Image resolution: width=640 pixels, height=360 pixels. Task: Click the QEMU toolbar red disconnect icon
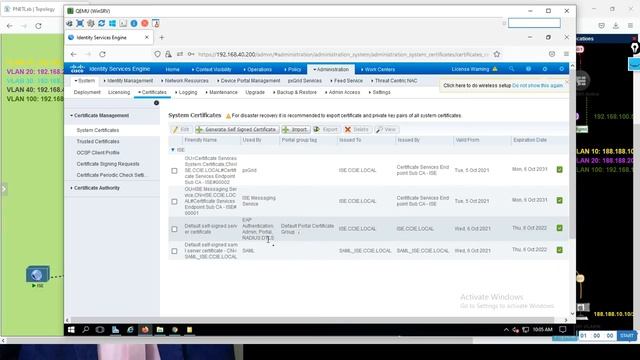coord(144,23)
